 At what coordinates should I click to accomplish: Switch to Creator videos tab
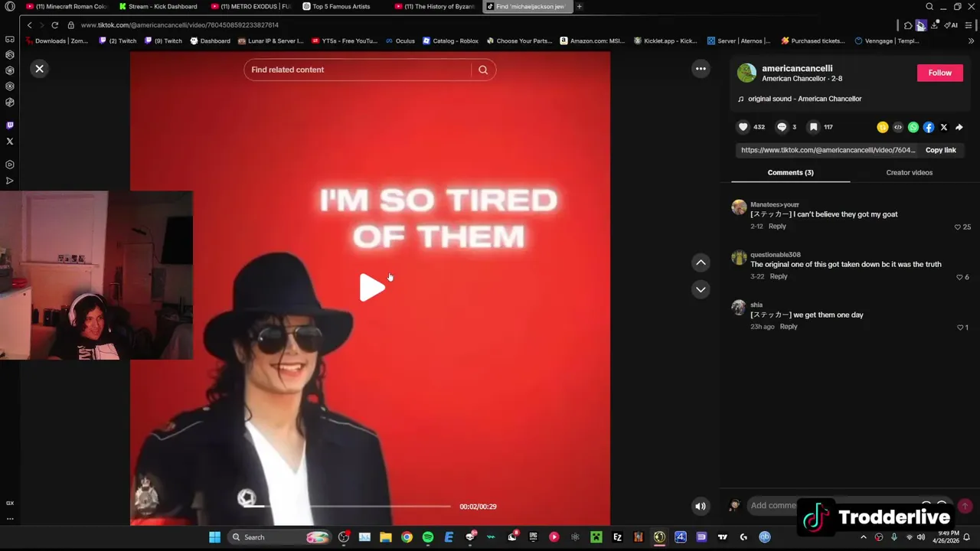[909, 172]
